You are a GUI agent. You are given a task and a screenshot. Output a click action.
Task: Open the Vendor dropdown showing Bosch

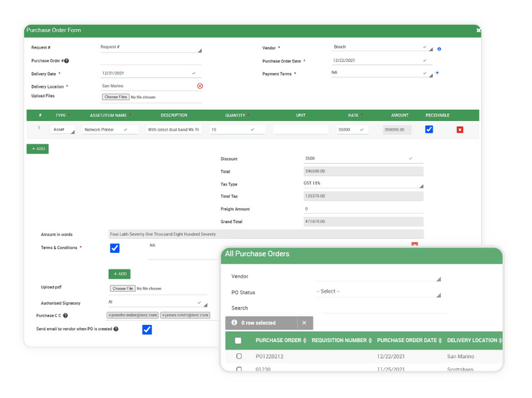point(379,48)
